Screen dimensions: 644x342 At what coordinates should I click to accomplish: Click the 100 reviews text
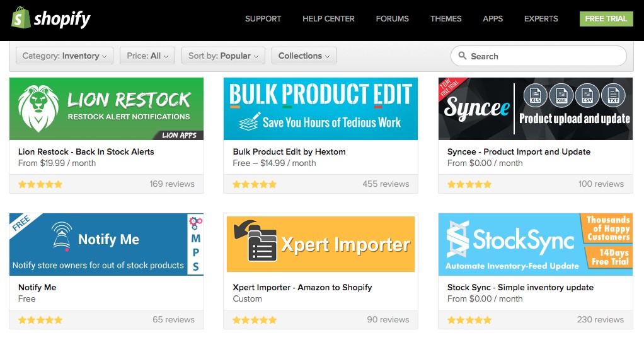(x=601, y=184)
